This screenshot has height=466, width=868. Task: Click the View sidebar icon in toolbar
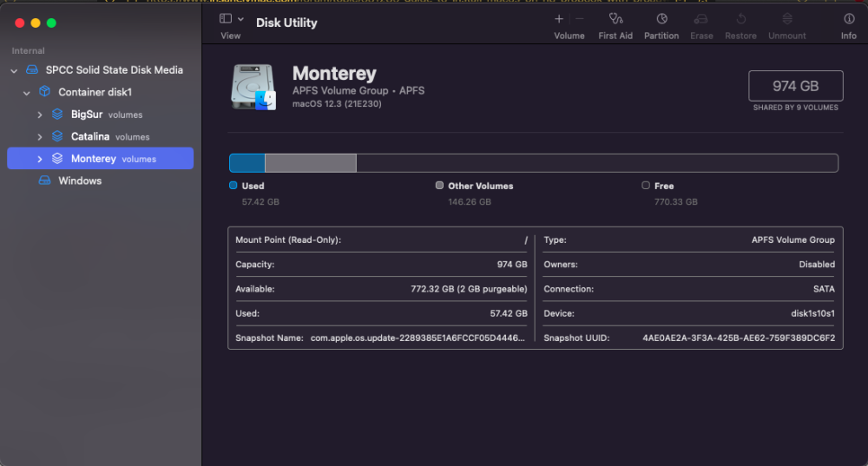pos(226,19)
